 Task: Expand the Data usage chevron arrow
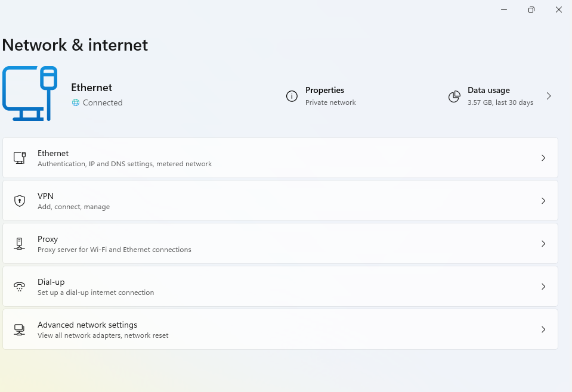click(549, 96)
